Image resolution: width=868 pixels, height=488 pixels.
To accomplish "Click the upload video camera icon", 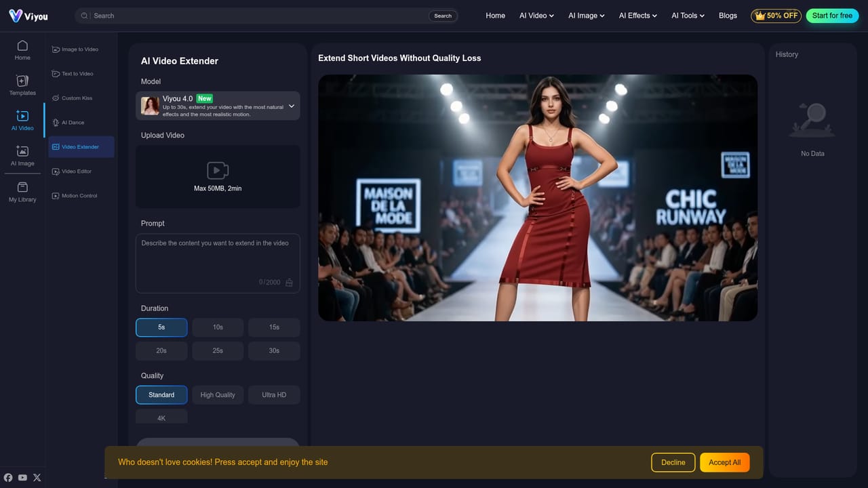I will click(x=218, y=170).
